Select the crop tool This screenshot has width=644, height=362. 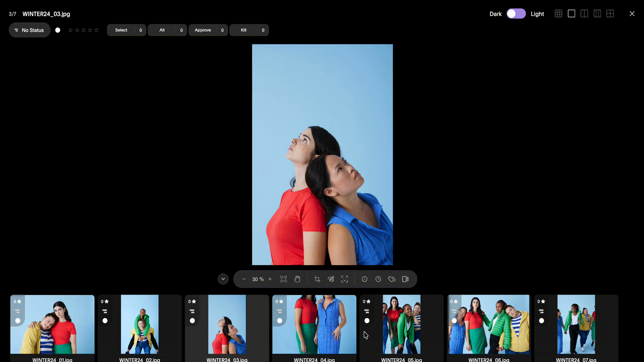click(x=317, y=279)
